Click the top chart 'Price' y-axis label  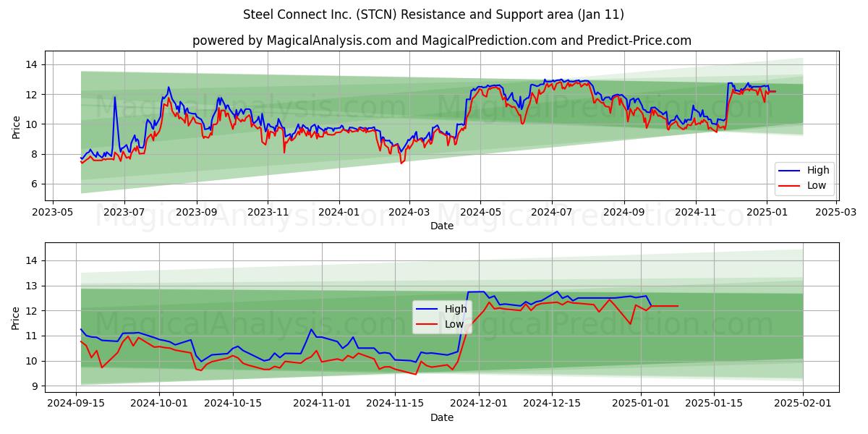(16, 126)
